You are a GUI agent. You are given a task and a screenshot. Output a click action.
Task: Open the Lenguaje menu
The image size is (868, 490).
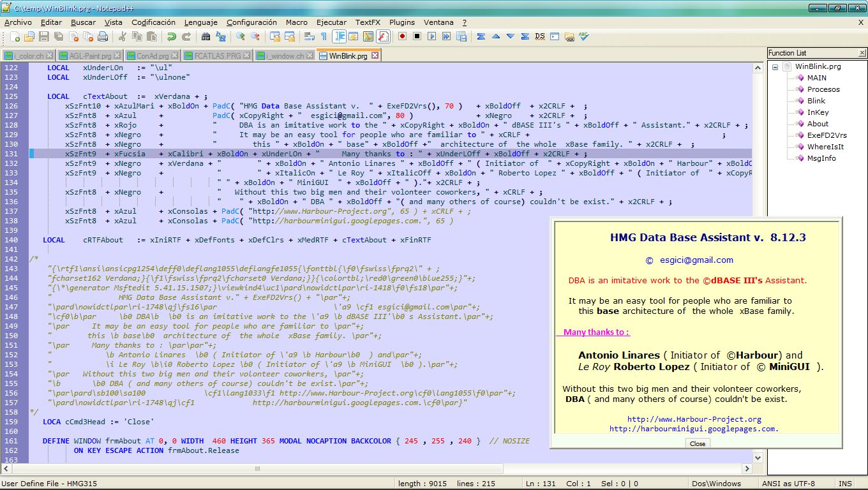(201, 22)
